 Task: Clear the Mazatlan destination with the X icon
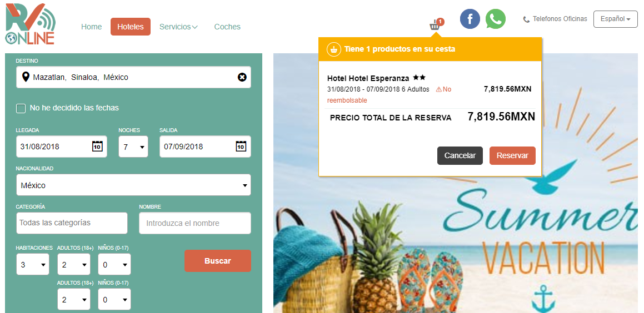coord(242,77)
